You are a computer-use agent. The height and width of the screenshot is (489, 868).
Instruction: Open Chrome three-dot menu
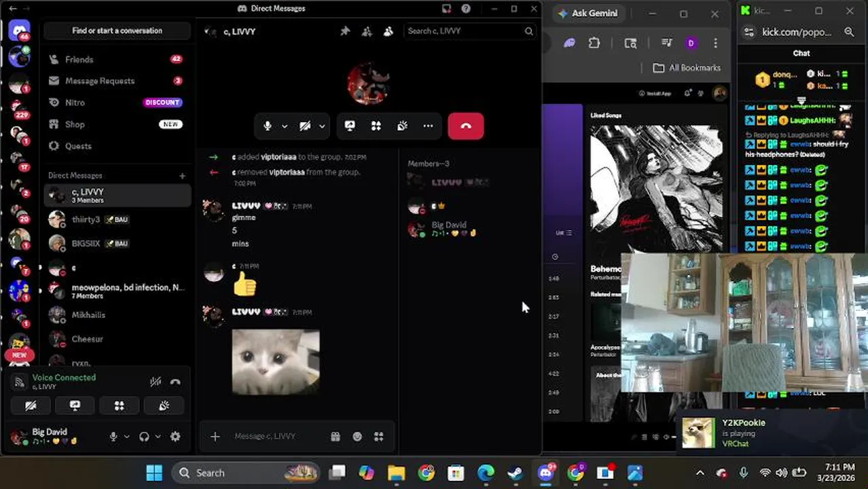click(x=715, y=43)
